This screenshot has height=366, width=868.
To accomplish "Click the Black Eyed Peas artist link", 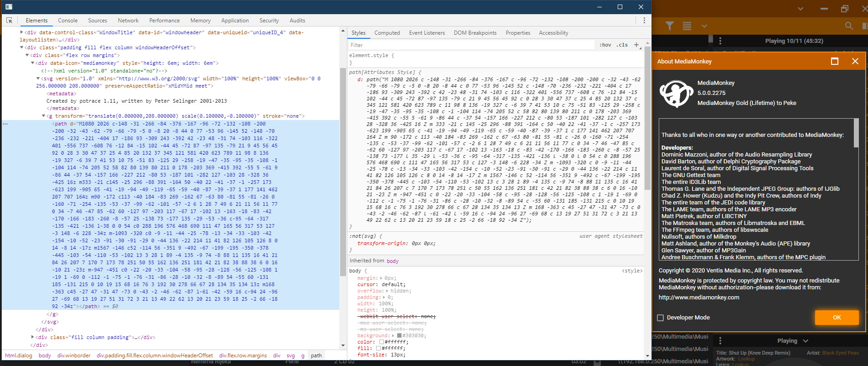I will (x=840, y=353).
